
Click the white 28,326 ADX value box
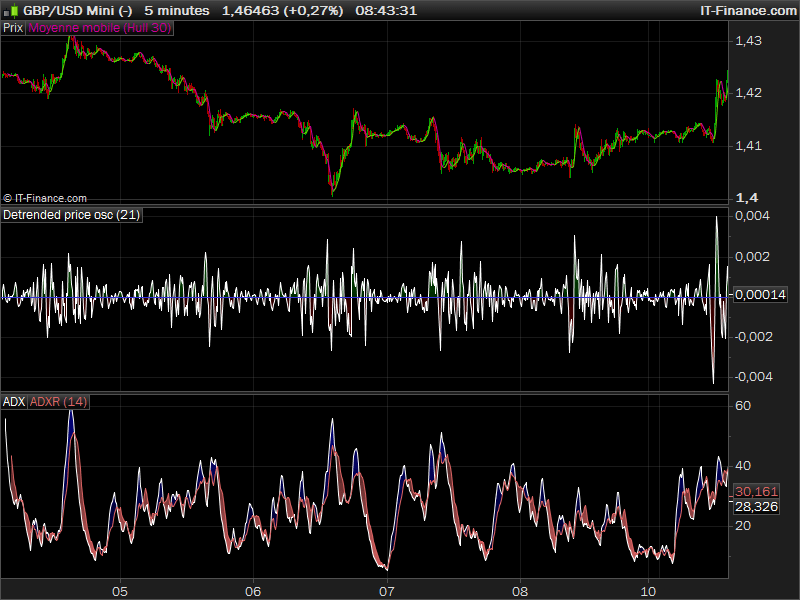757,507
